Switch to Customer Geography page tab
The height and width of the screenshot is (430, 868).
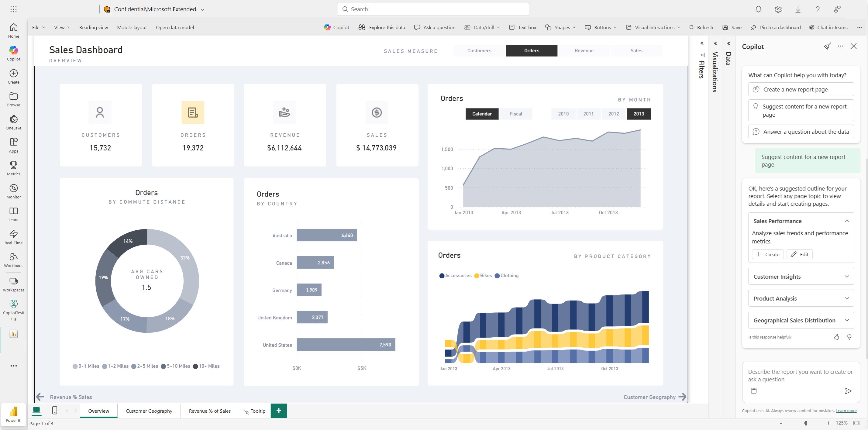pos(149,411)
